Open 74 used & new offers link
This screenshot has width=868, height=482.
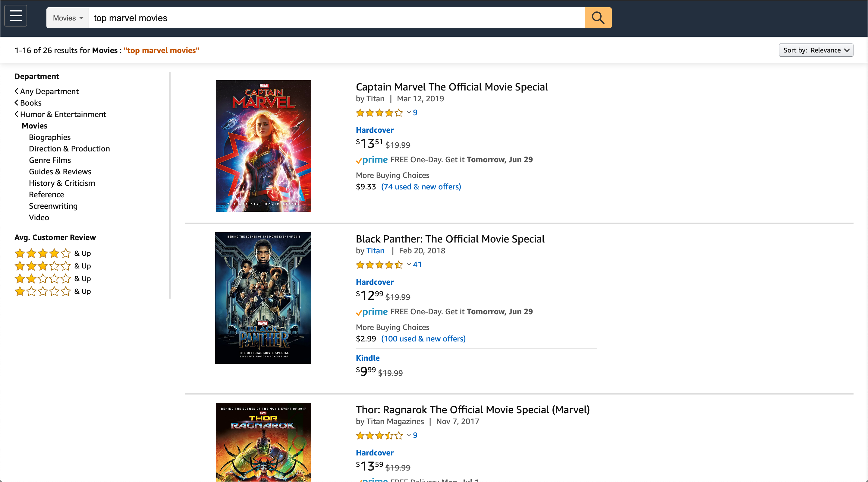click(x=421, y=187)
